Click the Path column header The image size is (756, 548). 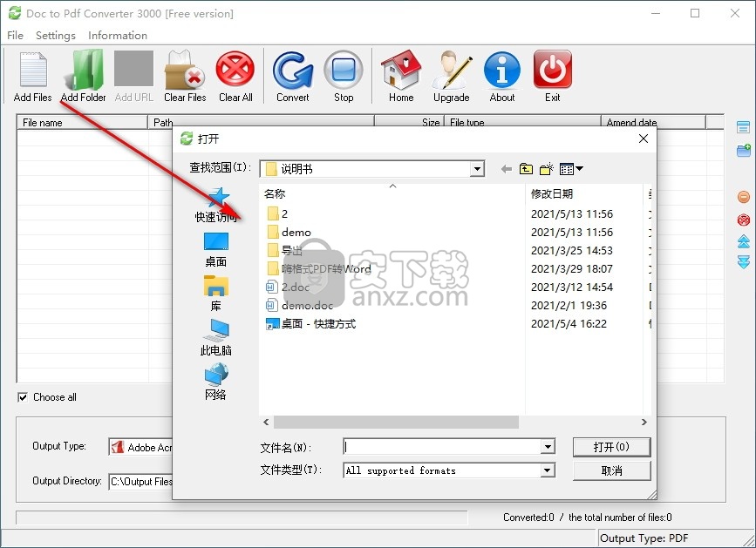pos(261,122)
